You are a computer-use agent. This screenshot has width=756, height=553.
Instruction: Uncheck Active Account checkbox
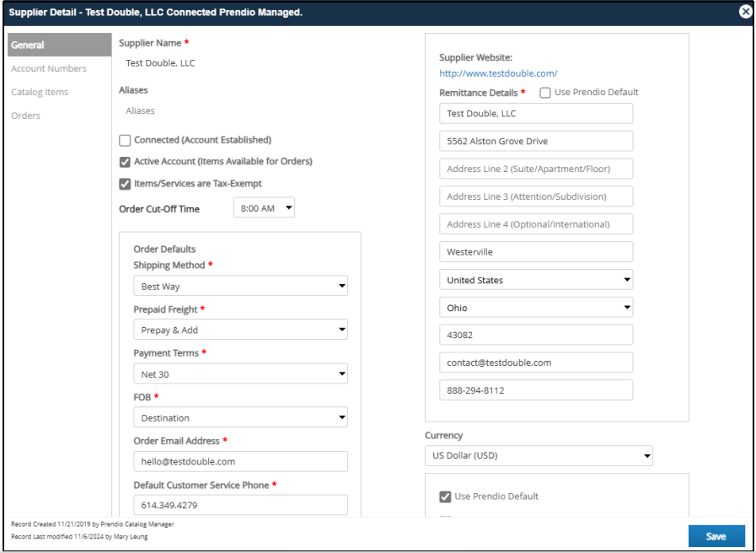[x=125, y=162]
